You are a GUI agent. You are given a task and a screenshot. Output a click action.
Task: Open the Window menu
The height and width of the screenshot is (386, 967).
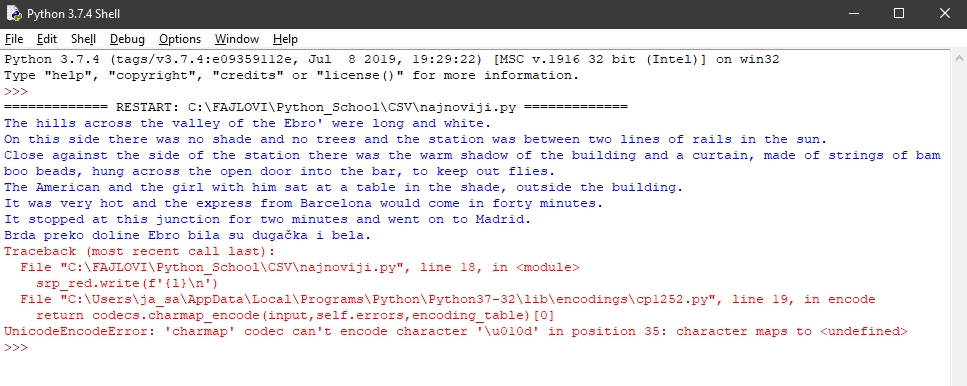(x=237, y=39)
